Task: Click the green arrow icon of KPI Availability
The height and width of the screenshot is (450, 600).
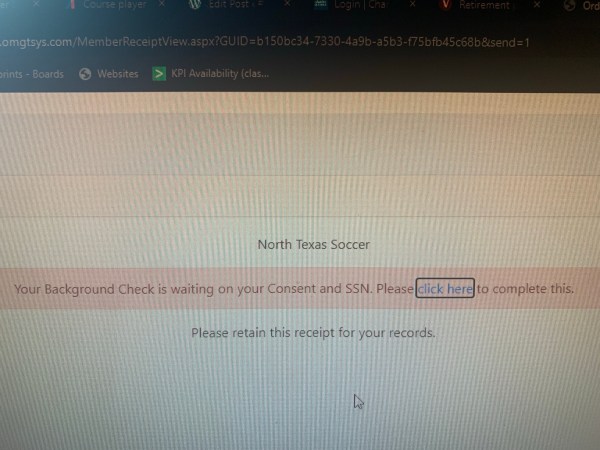Action: [x=159, y=73]
